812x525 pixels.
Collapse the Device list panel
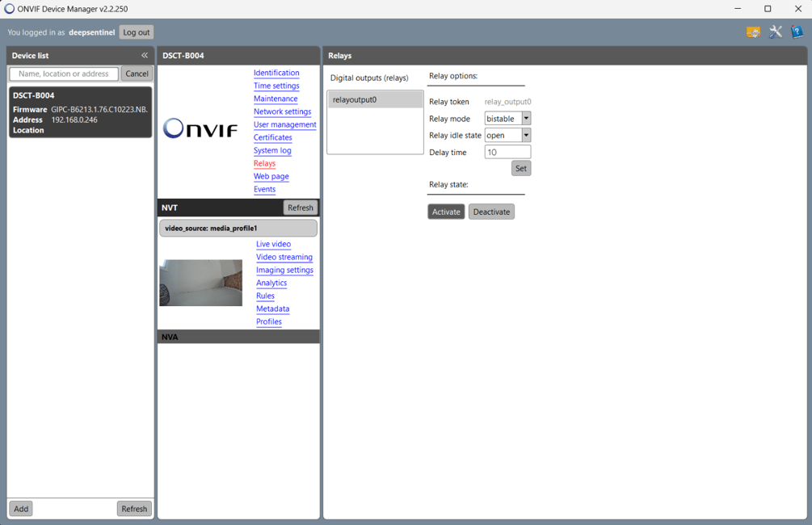(145, 56)
